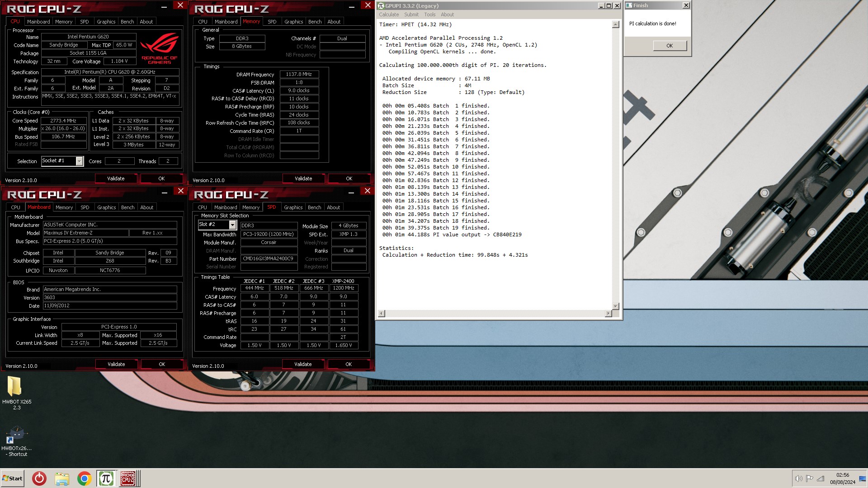Image resolution: width=868 pixels, height=488 pixels.
Task: Click GPUPI horizontal scrollbar left arrow
Action: [382, 314]
